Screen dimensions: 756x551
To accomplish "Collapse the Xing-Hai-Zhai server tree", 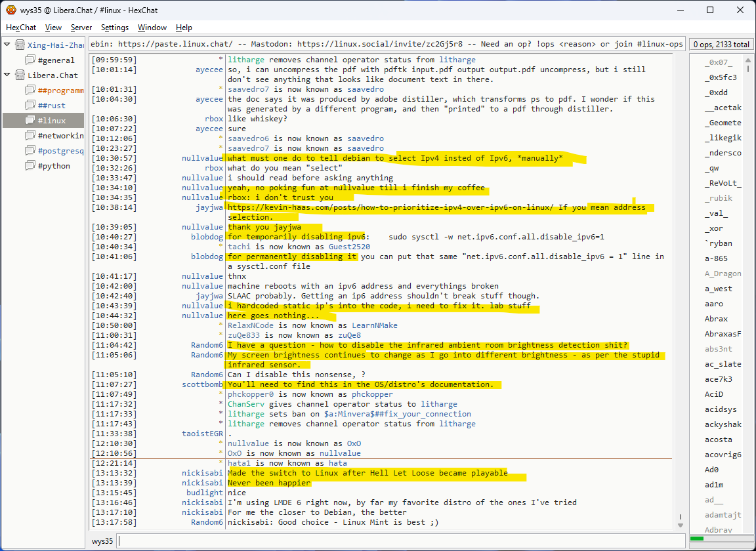I will click(7, 45).
